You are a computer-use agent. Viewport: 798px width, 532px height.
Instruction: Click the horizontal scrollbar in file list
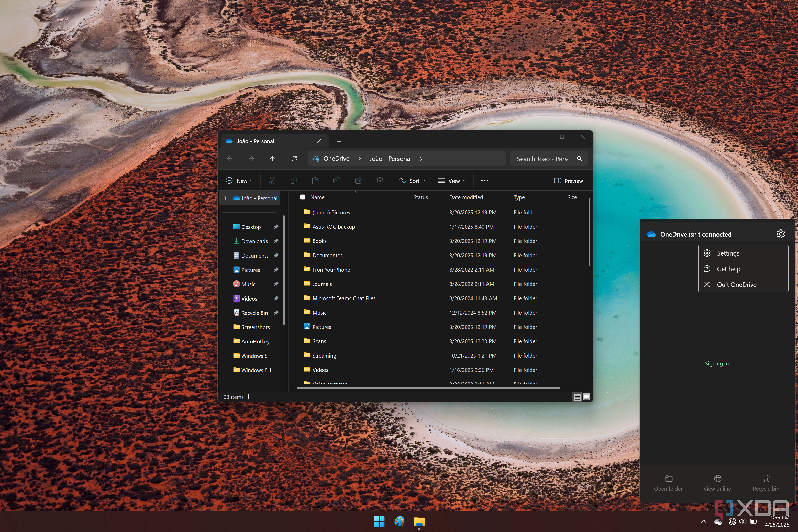click(x=428, y=387)
